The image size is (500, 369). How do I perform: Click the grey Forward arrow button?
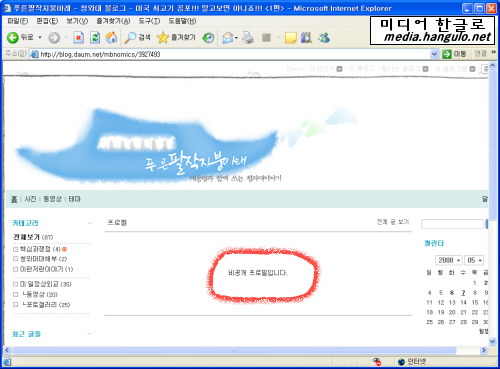tap(54, 38)
